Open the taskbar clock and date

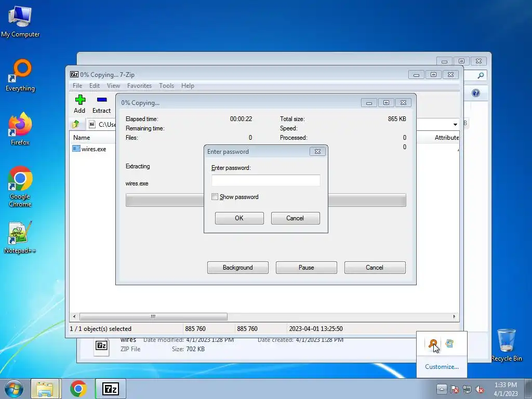point(506,389)
